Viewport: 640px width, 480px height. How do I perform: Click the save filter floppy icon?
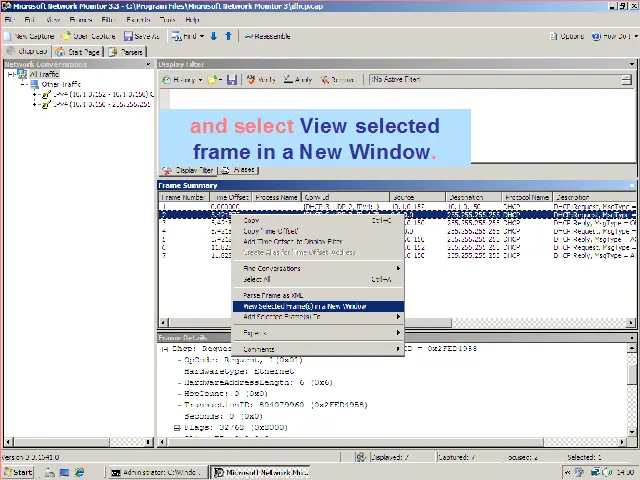[x=232, y=80]
